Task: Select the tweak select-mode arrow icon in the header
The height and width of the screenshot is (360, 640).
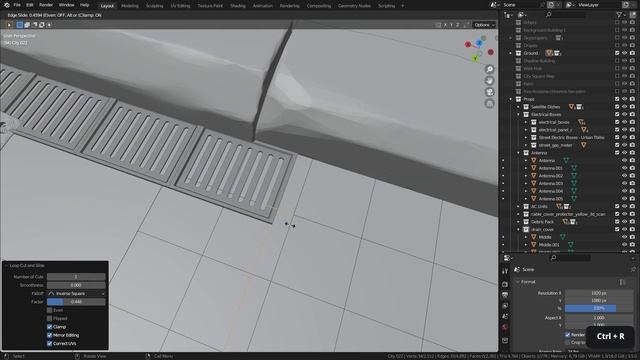Action: [9, 25]
